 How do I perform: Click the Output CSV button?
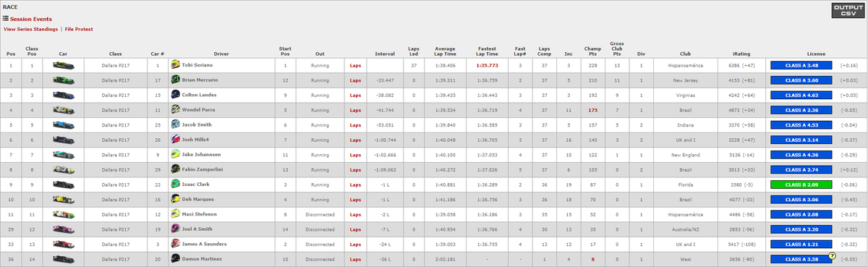(848, 11)
